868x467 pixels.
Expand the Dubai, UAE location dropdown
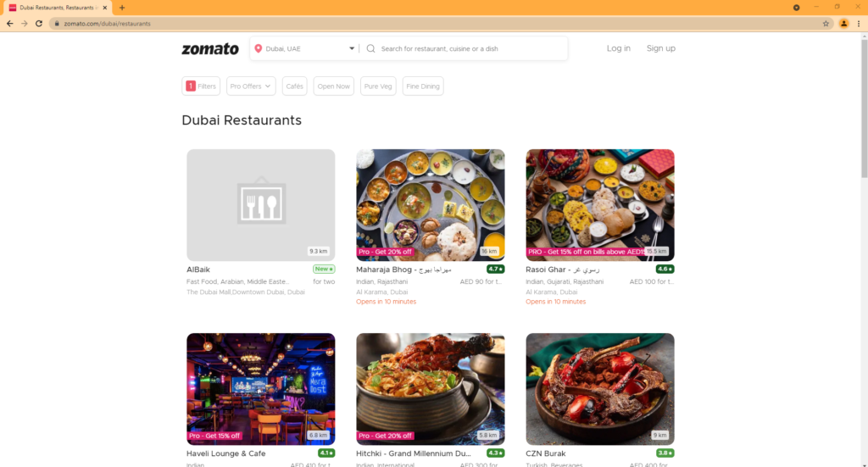352,48
